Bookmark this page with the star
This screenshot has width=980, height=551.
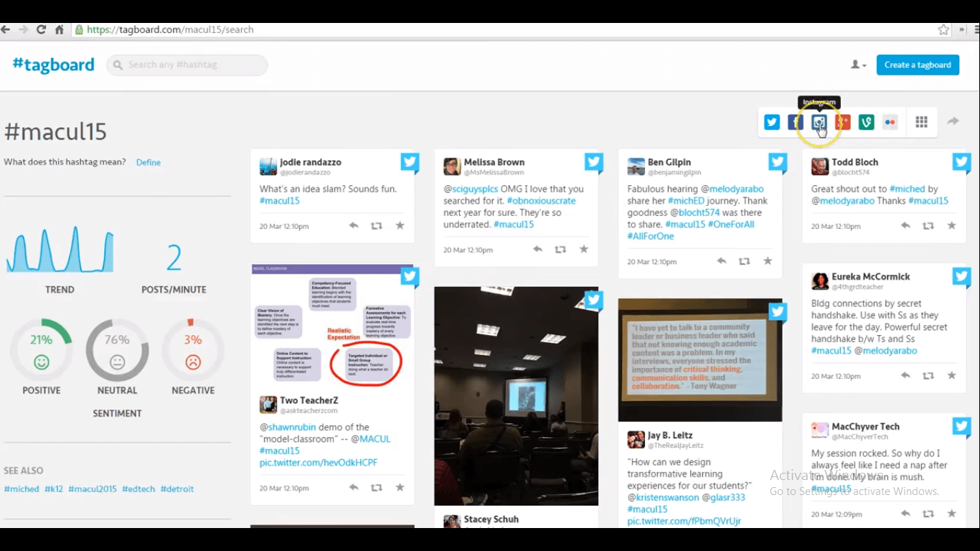[x=943, y=29]
